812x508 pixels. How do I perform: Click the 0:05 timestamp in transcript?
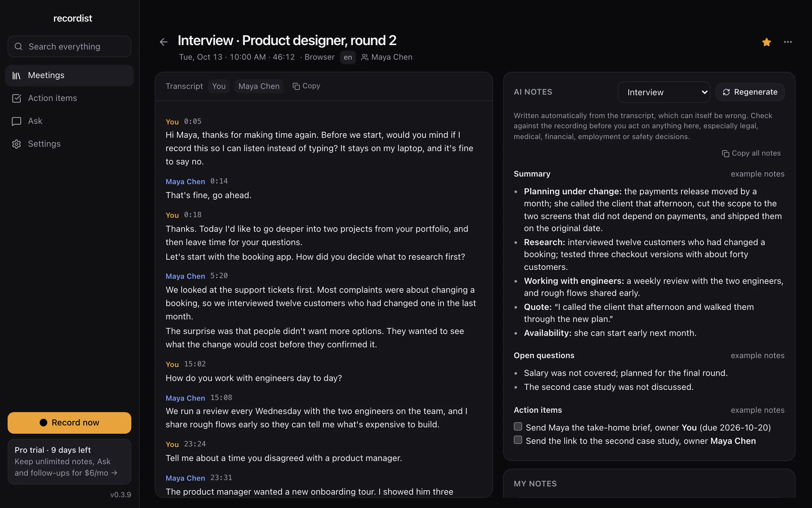tap(193, 121)
